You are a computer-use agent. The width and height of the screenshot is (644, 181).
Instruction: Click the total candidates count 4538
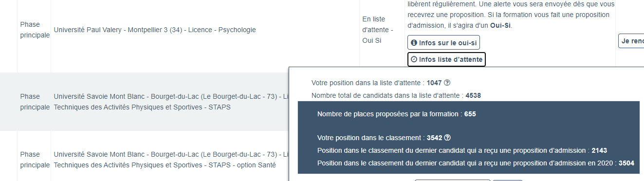point(473,96)
